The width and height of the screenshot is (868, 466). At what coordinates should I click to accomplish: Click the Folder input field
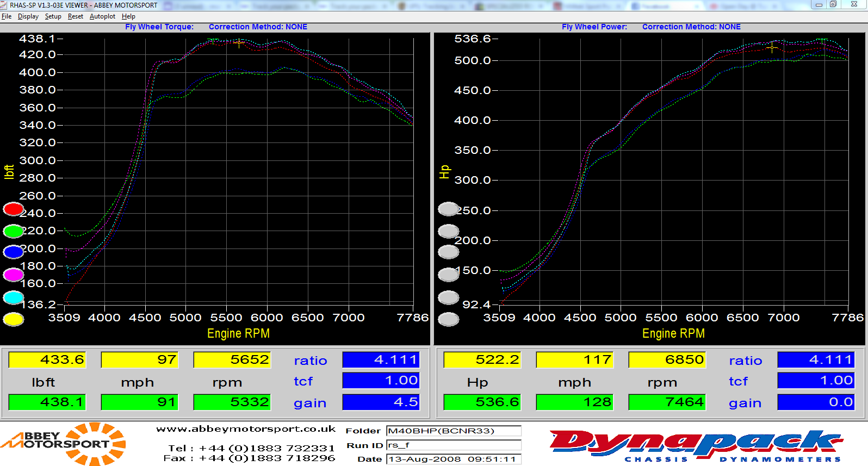tap(454, 431)
